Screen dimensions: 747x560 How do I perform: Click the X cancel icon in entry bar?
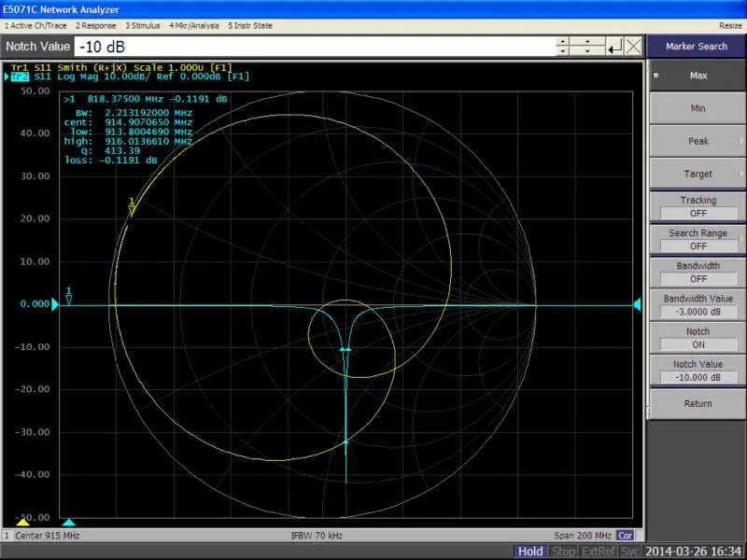(x=634, y=47)
